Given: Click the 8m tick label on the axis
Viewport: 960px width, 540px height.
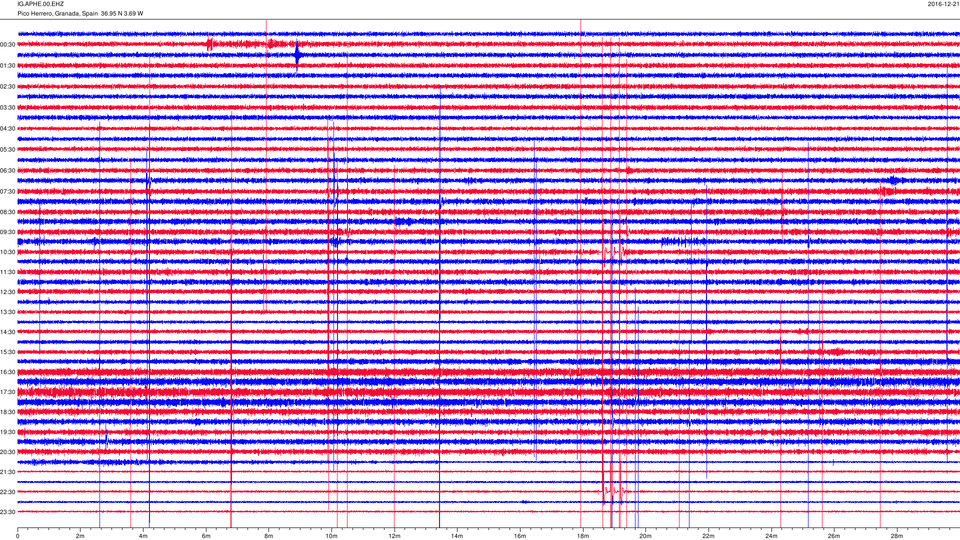Looking at the screenshot, I should pos(269,536).
